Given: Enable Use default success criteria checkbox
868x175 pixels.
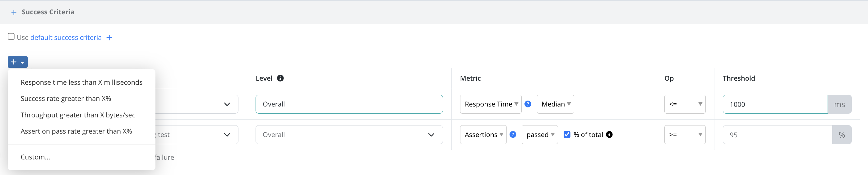Looking at the screenshot, I should coord(11,36).
